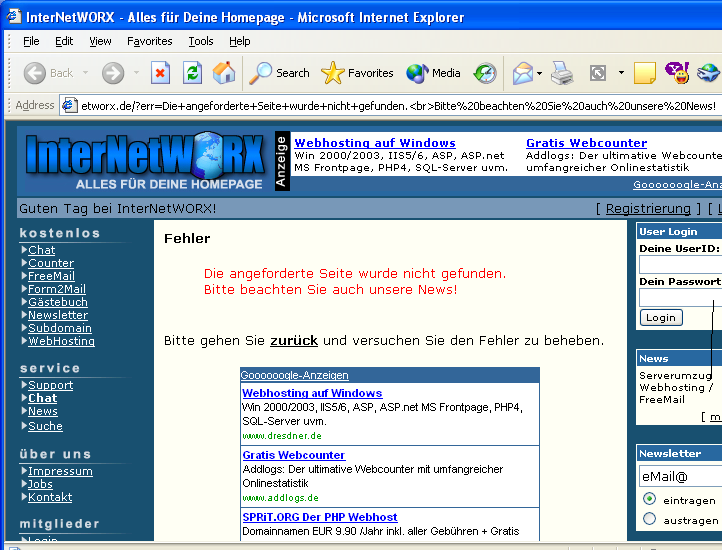722x550 pixels.
Task: Open the Jobs link under über uns
Action: coord(40,484)
